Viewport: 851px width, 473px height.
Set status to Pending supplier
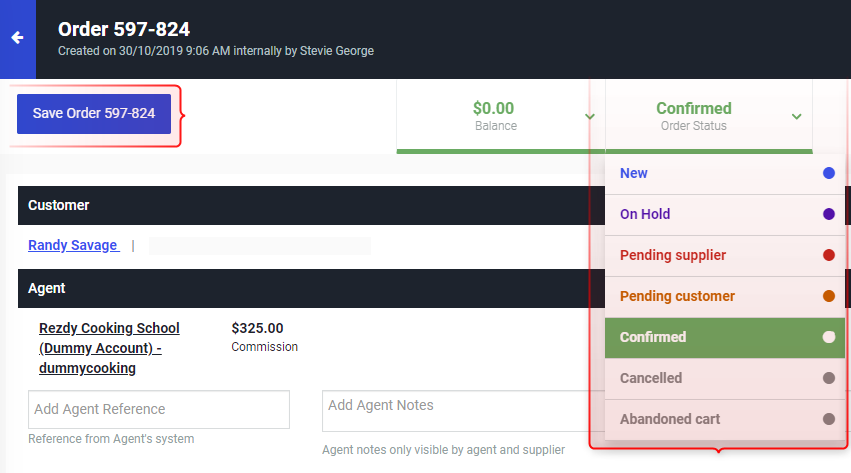725,255
